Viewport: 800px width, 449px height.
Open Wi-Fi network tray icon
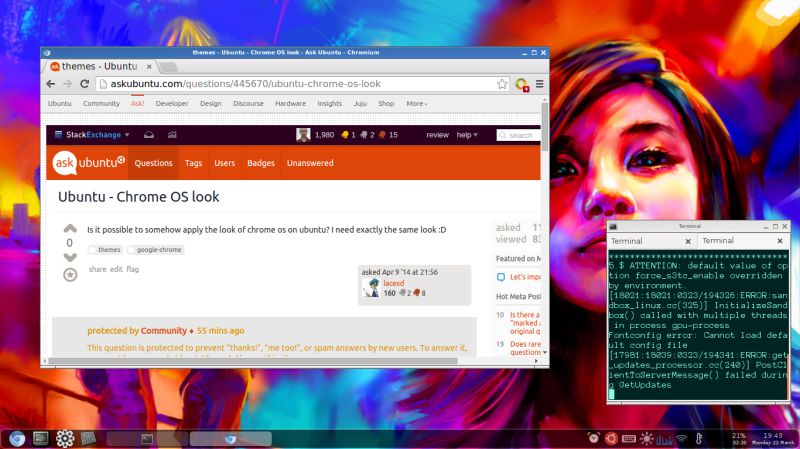pyautogui.click(x=682, y=439)
